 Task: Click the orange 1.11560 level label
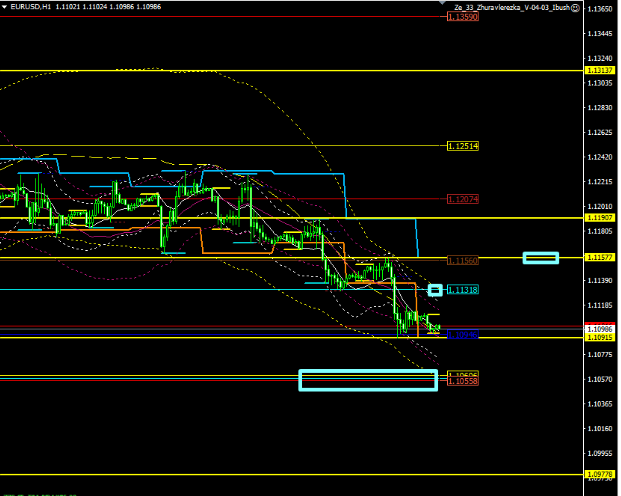point(463,260)
